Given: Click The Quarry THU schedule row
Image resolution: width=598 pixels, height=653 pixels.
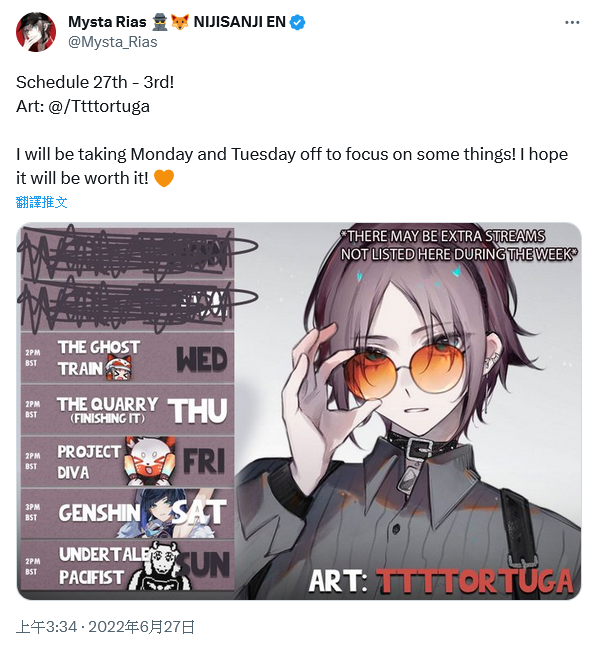Looking at the screenshot, I should click(x=127, y=410).
